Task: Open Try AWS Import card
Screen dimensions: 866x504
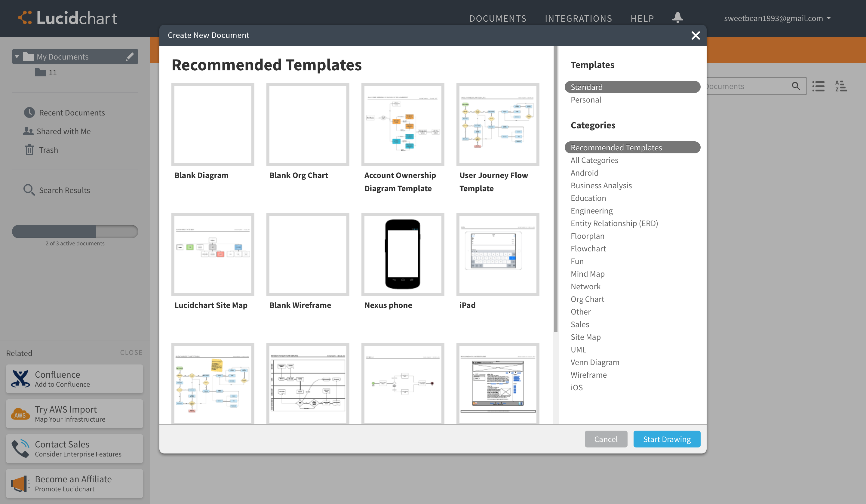Action: click(x=74, y=413)
